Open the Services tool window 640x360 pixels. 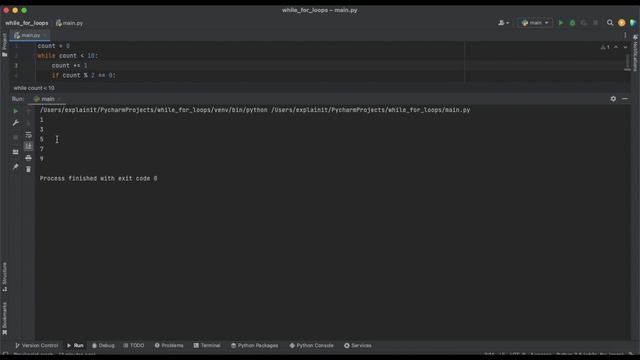click(x=358, y=345)
